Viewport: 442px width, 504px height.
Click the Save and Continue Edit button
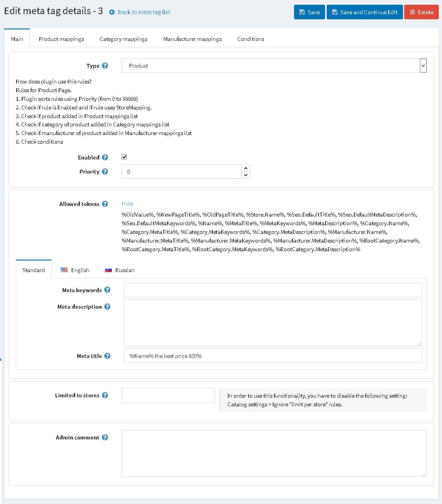(364, 12)
